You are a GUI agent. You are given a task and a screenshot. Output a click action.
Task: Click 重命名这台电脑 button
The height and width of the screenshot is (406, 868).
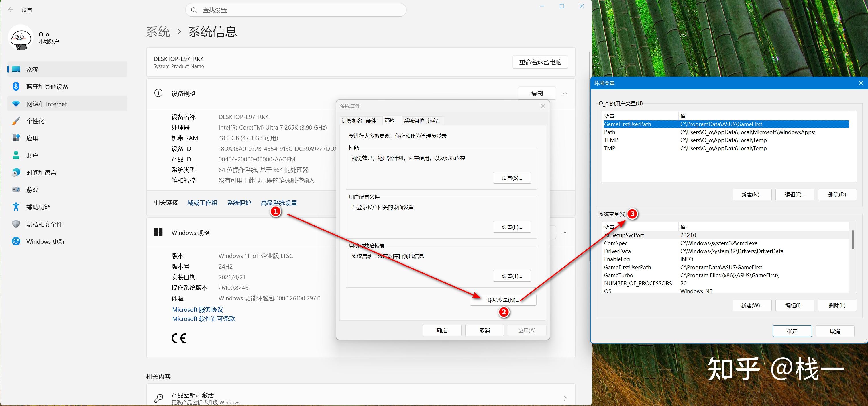click(x=540, y=62)
